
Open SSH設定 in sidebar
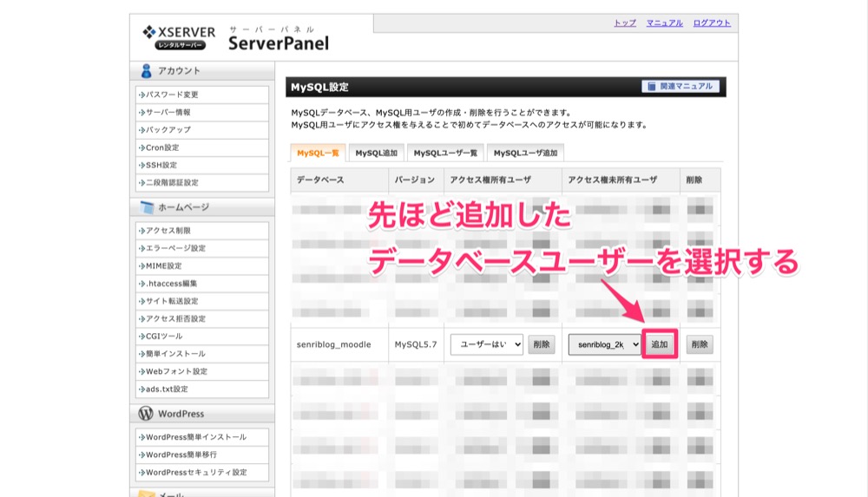pyautogui.click(x=202, y=165)
